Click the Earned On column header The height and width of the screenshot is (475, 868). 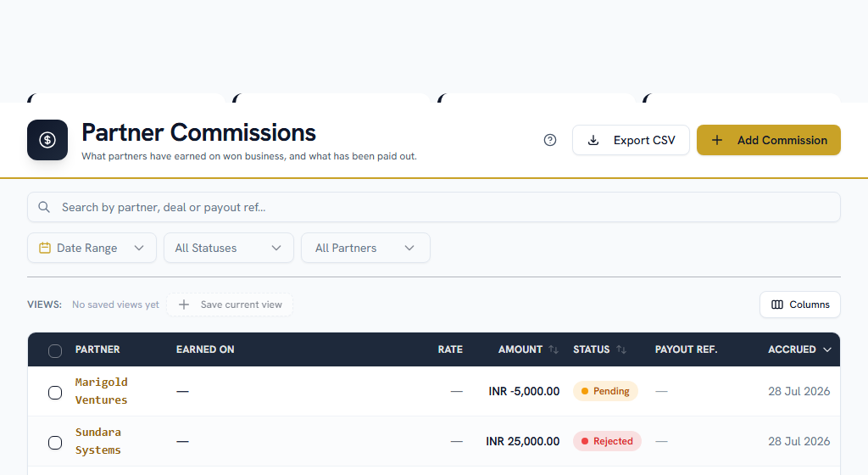205,349
